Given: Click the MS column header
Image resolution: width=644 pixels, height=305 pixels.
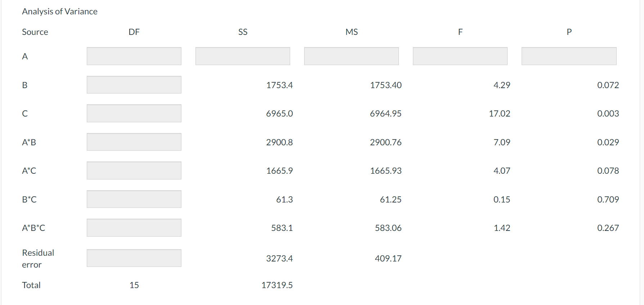Looking at the screenshot, I should tap(352, 32).
